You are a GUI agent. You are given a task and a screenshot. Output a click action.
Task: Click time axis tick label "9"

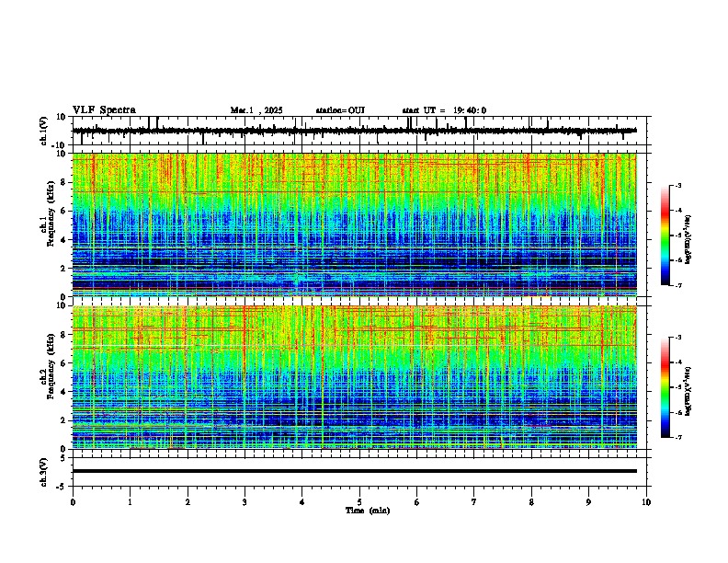point(588,502)
